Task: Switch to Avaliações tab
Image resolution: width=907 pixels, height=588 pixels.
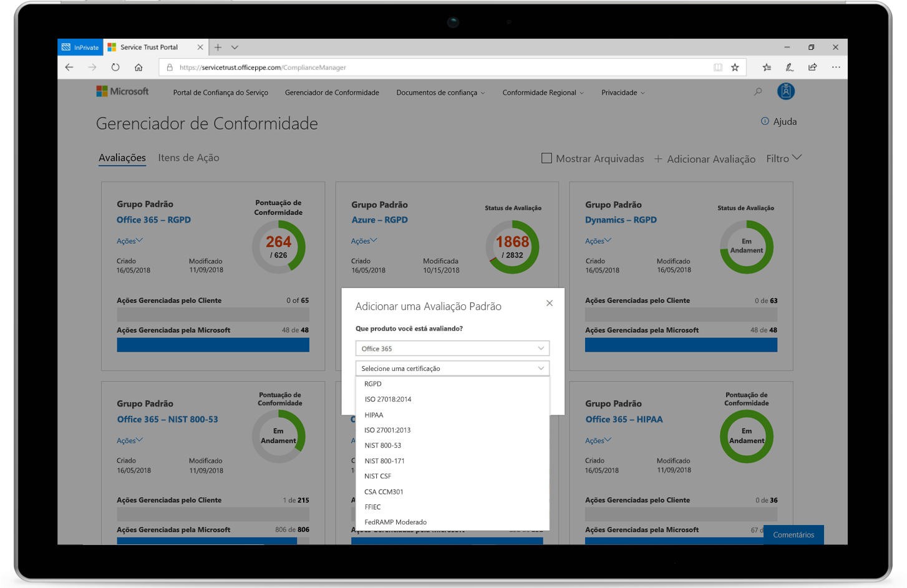Action: click(x=122, y=158)
